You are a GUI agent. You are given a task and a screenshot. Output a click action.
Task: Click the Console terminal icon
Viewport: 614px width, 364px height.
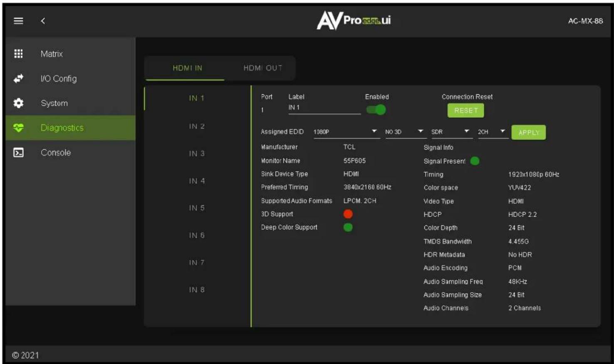(x=18, y=152)
